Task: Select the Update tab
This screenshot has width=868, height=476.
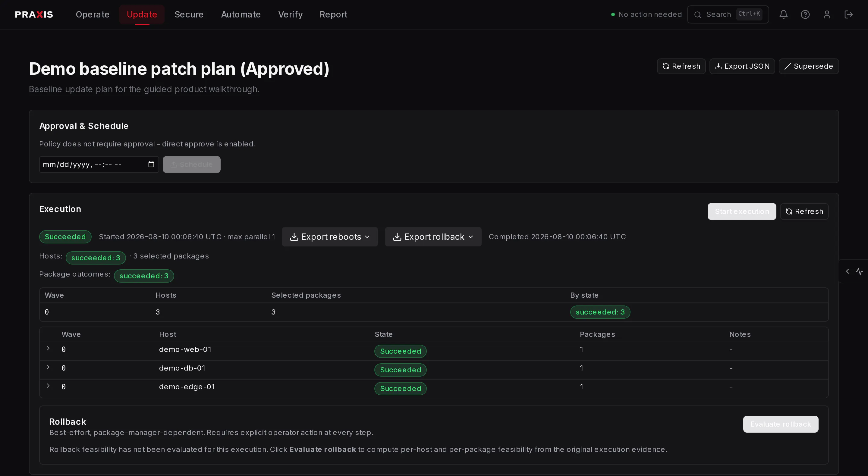Action: tap(142, 14)
